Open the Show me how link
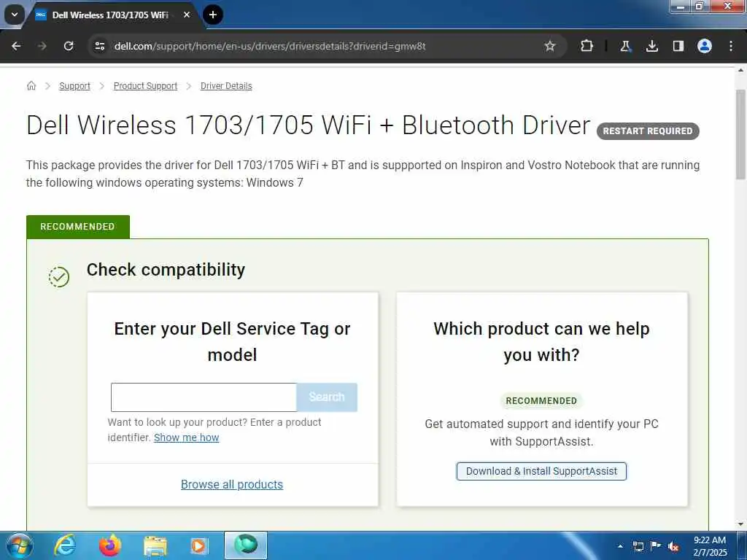The width and height of the screenshot is (747, 560). 186,437
